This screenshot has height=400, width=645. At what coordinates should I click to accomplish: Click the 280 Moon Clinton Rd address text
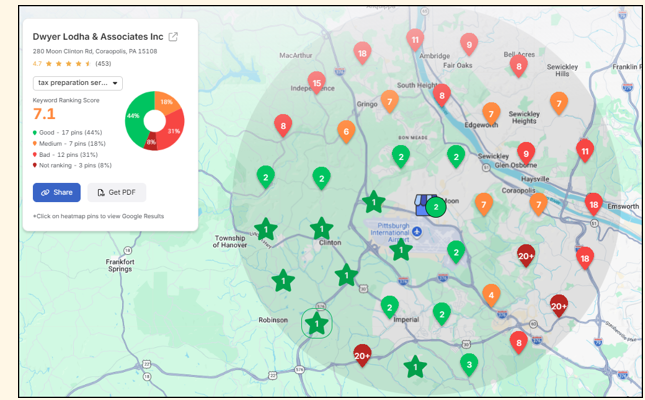point(95,51)
